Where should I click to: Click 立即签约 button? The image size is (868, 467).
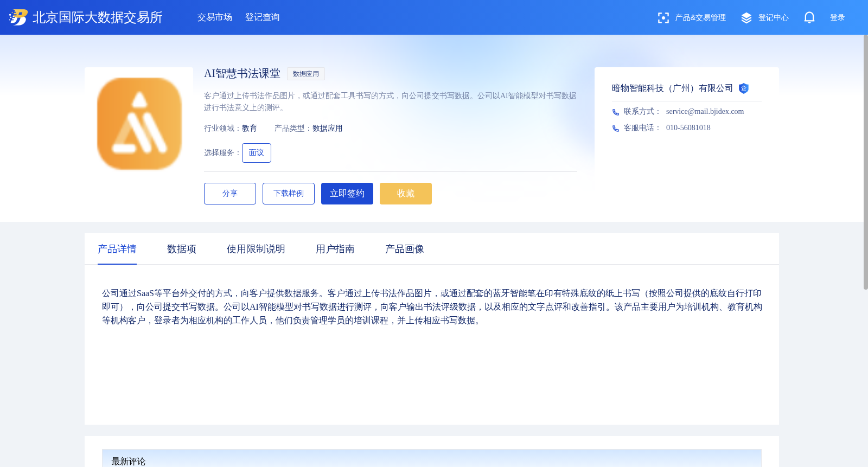coord(347,194)
